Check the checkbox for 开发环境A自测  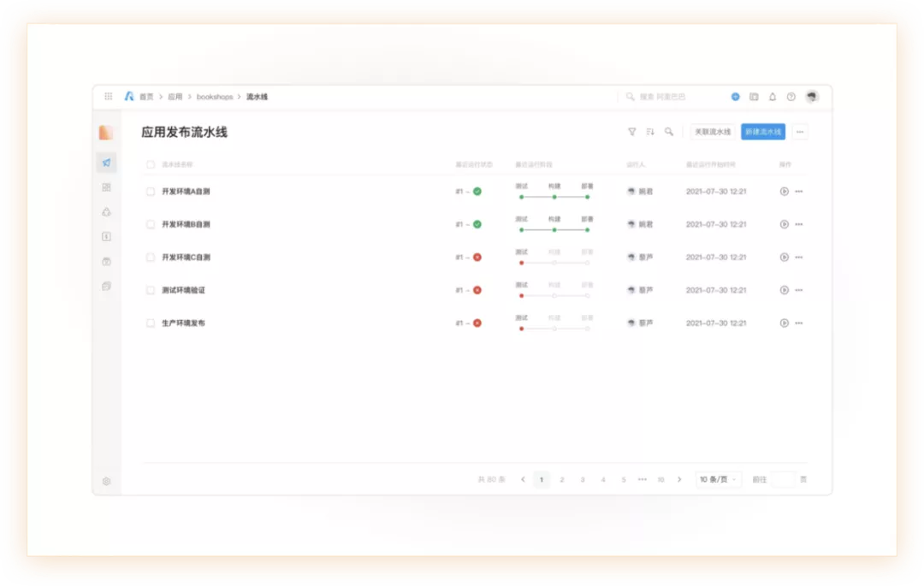coord(151,192)
